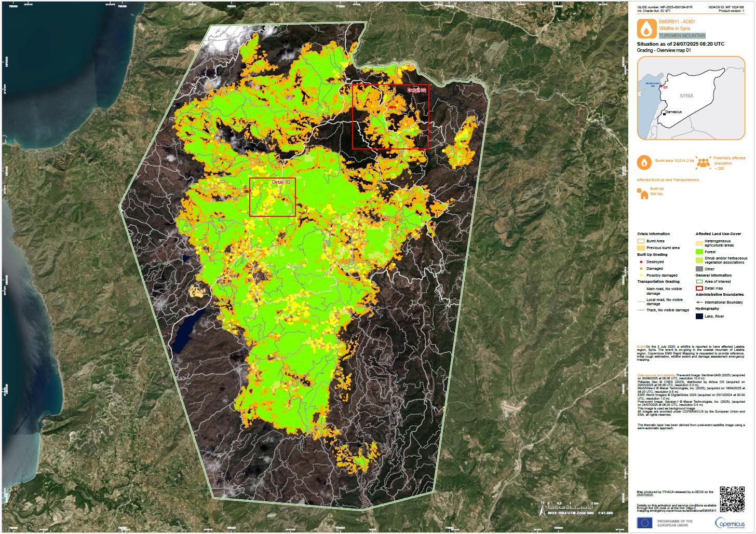Click the Lake, River dark blue swatch
The width and height of the screenshot is (756, 534).
click(699, 316)
